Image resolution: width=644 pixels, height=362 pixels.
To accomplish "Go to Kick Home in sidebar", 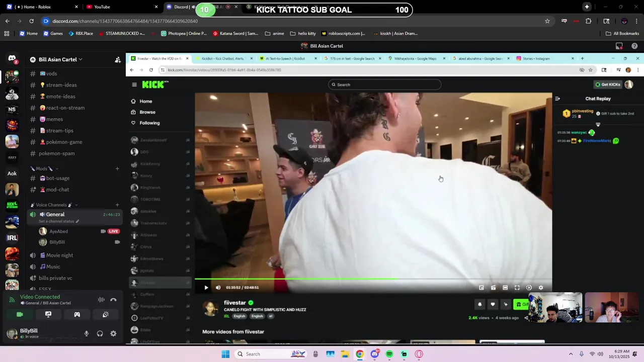I will [146, 101].
